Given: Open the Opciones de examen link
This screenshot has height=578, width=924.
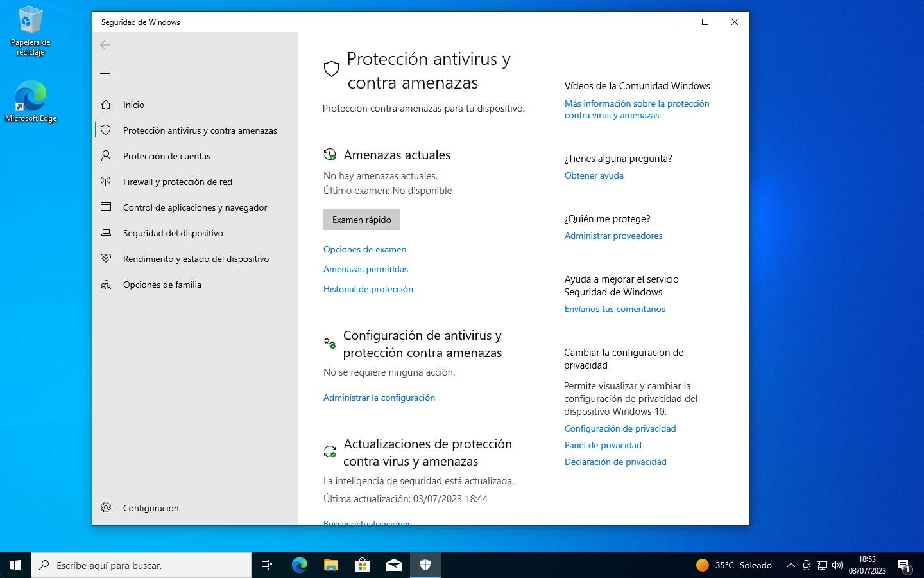Looking at the screenshot, I should [x=364, y=249].
